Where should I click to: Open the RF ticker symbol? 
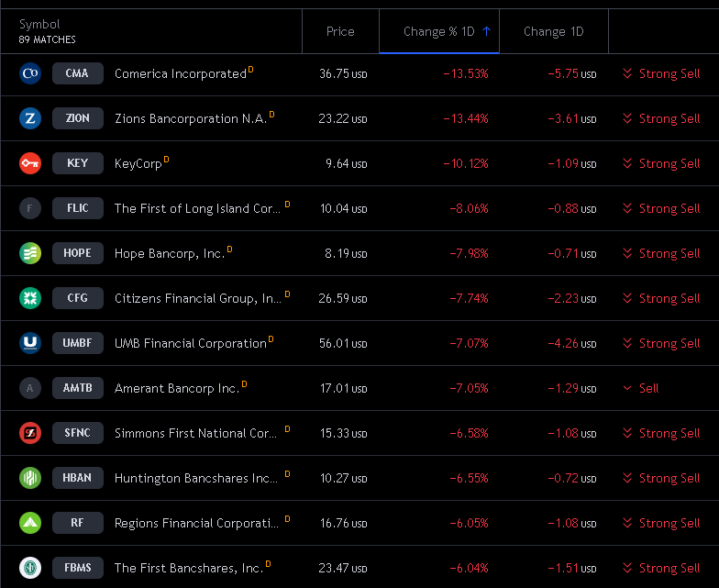(x=77, y=523)
